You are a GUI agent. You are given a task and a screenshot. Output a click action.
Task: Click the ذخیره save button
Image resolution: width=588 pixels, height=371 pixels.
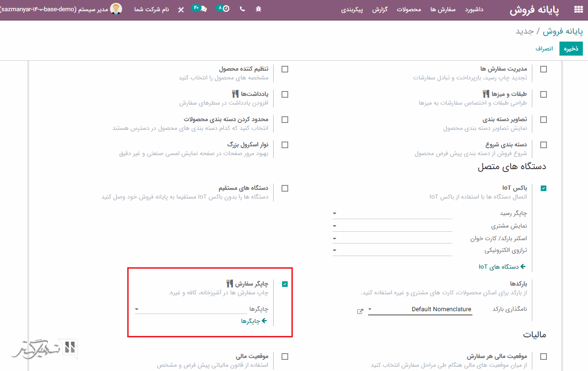click(x=571, y=49)
